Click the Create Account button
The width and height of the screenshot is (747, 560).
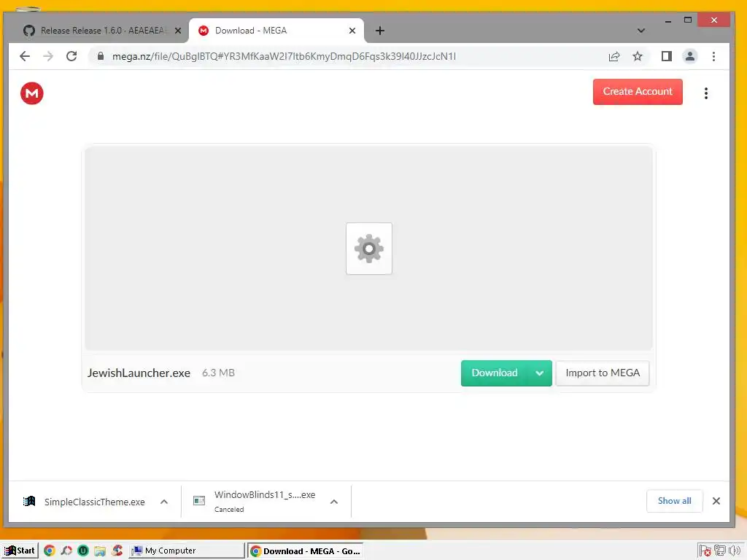[638, 91]
